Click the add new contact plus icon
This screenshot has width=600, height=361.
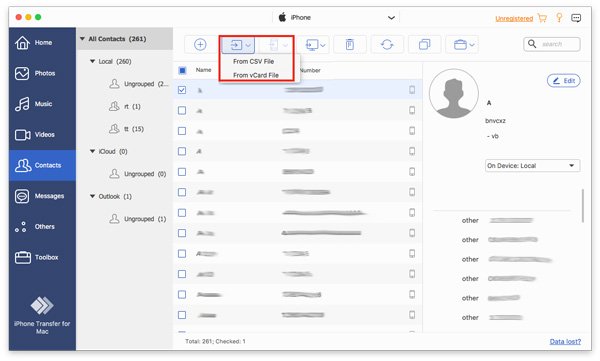[200, 45]
